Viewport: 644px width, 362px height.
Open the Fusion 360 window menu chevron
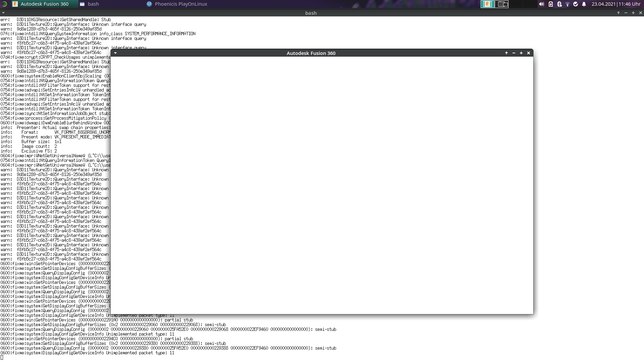[x=115, y=53]
